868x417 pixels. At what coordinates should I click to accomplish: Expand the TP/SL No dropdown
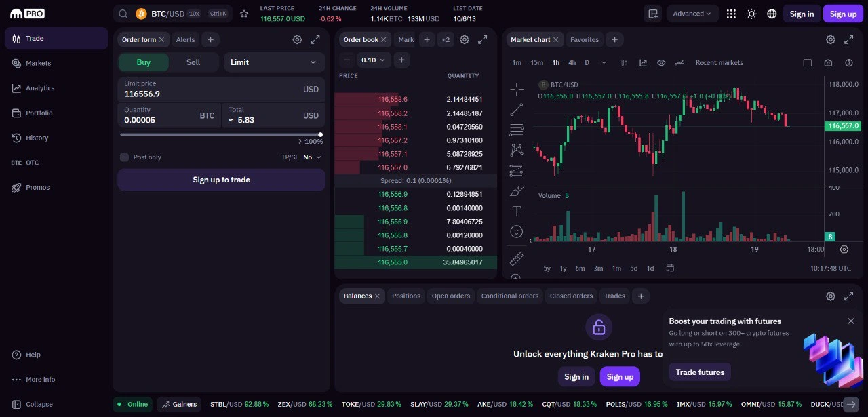pyautogui.click(x=312, y=157)
